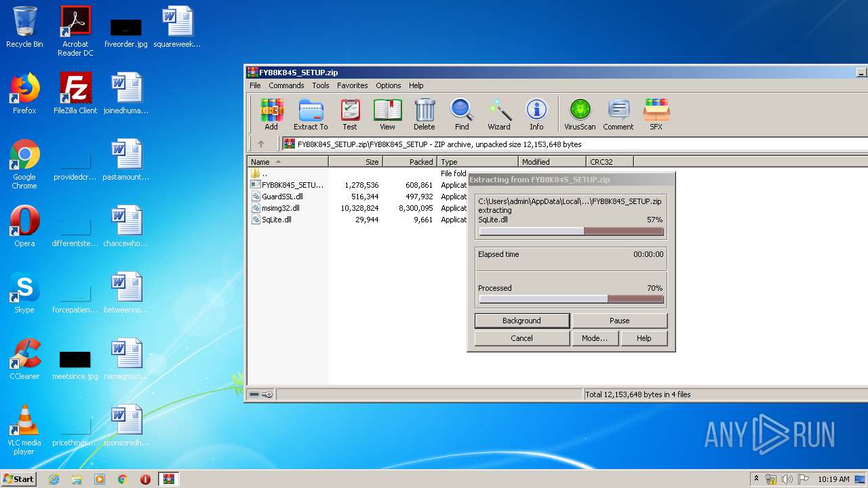Click the View toolbar icon

(387, 114)
